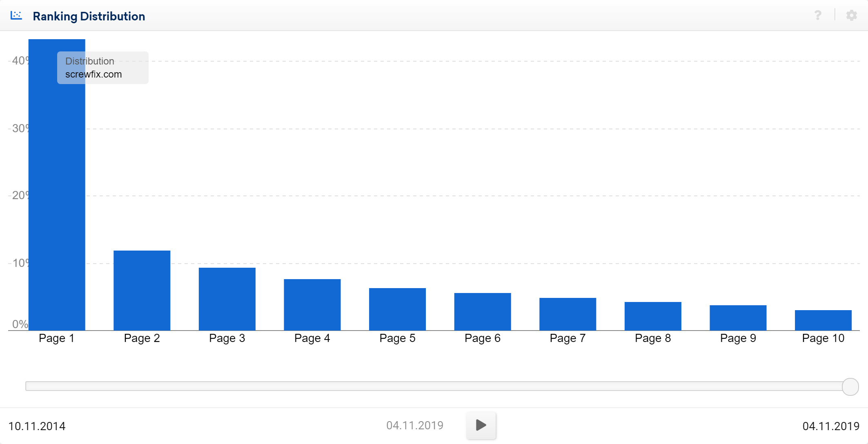This screenshot has width=868, height=444.
Task: Click the 10% y-axis label
Action: (20, 263)
